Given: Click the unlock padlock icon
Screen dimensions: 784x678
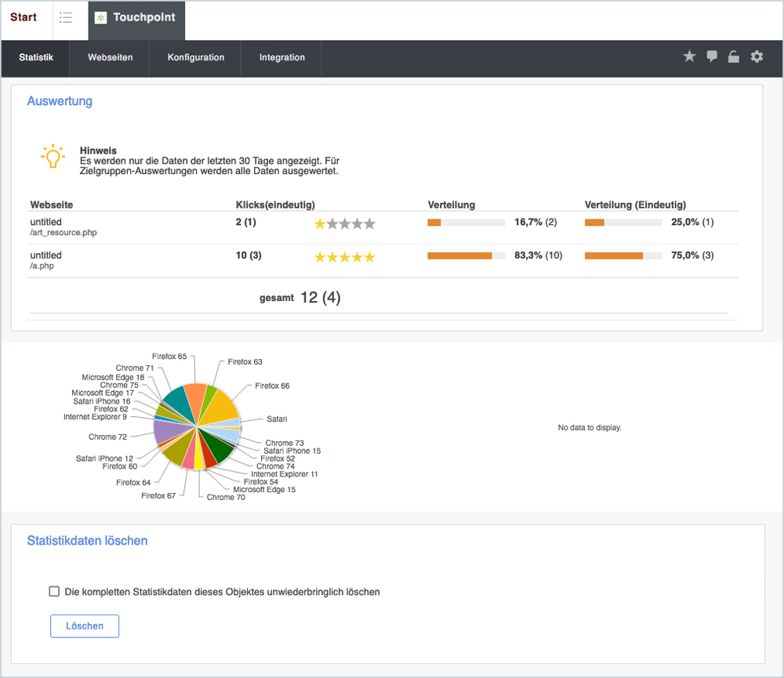Looking at the screenshot, I should coord(734,56).
